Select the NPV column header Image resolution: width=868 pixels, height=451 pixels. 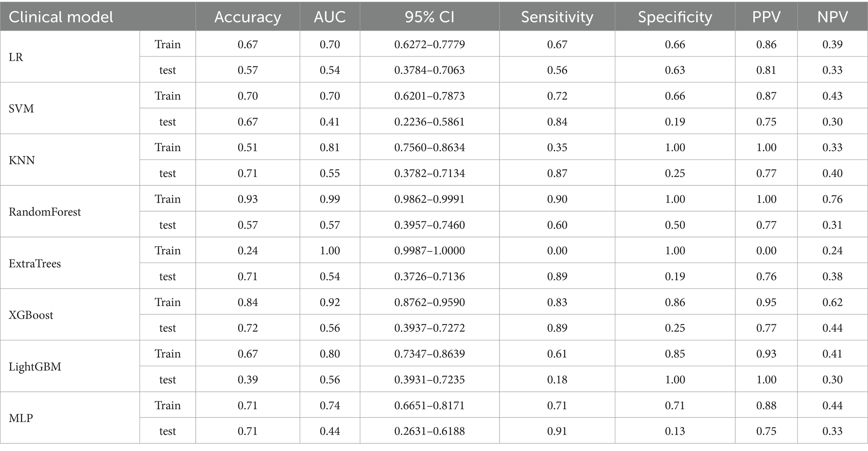(x=832, y=17)
